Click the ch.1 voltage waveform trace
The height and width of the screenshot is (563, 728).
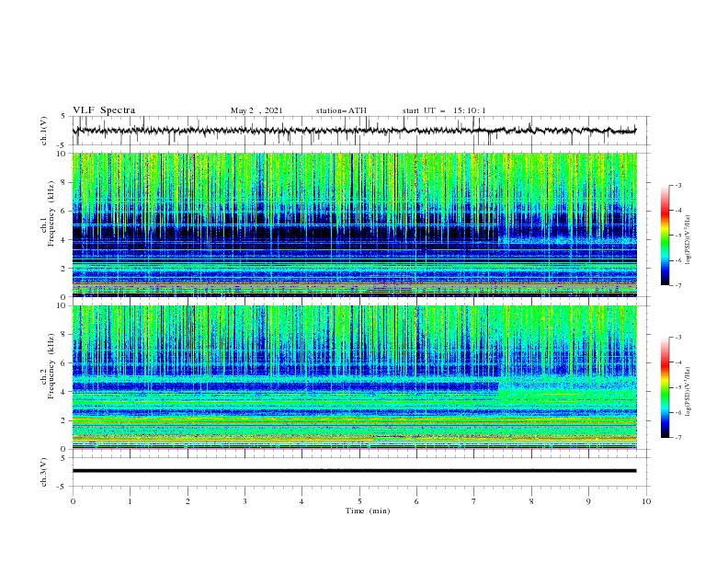[354, 131]
